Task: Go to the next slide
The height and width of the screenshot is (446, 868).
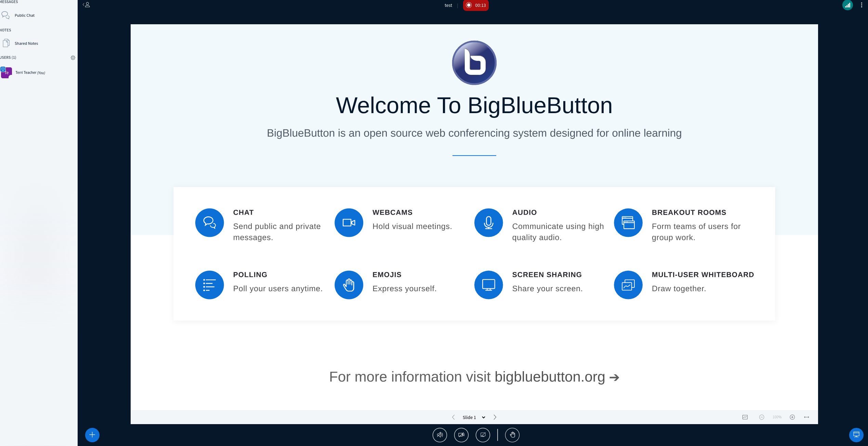Action: tap(495, 417)
